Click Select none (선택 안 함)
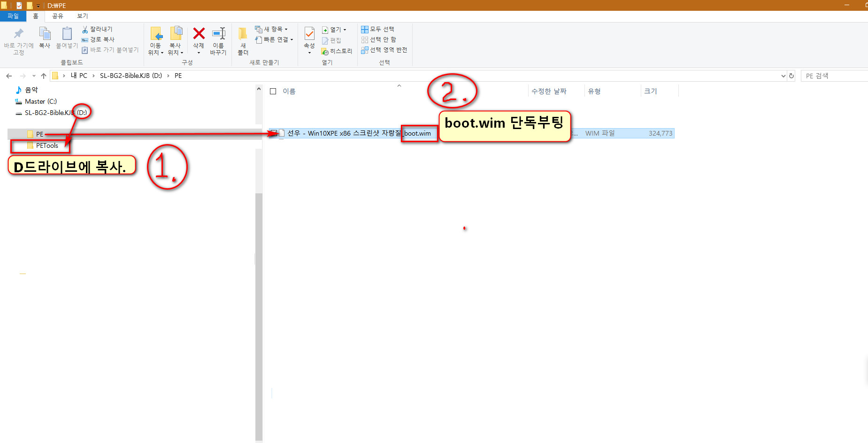This screenshot has width=868, height=443. pyautogui.click(x=378, y=39)
